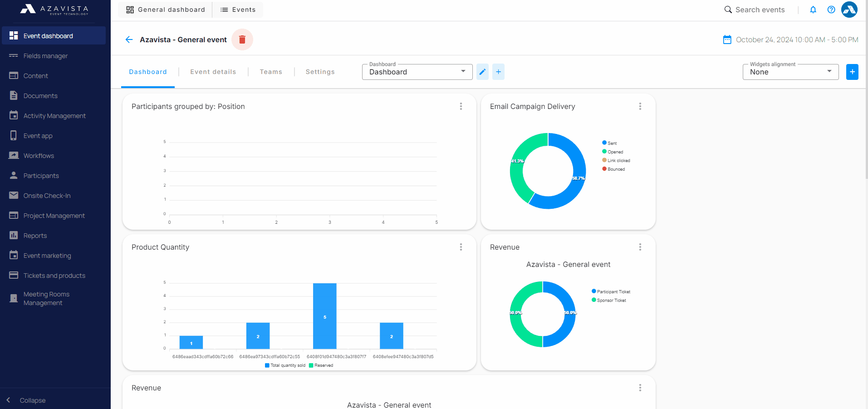Screen dimensions: 868x409
Task: Toggle the Link clicked legend item
Action: click(616, 160)
